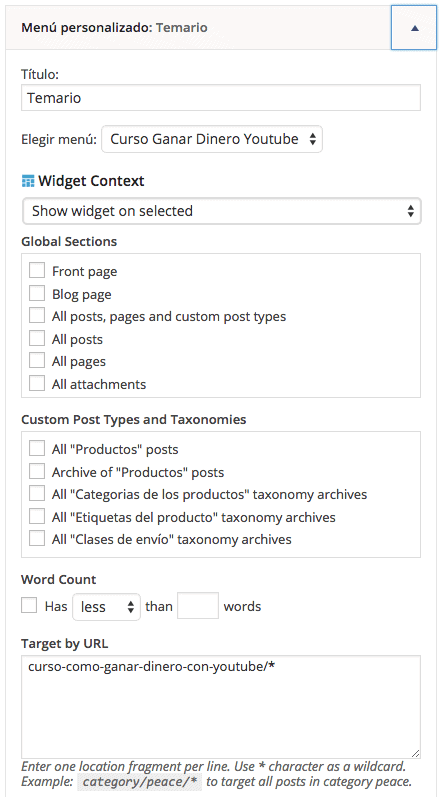Open the Show widget on selected dropdown
This screenshot has height=797, width=440.
coord(222,211)
